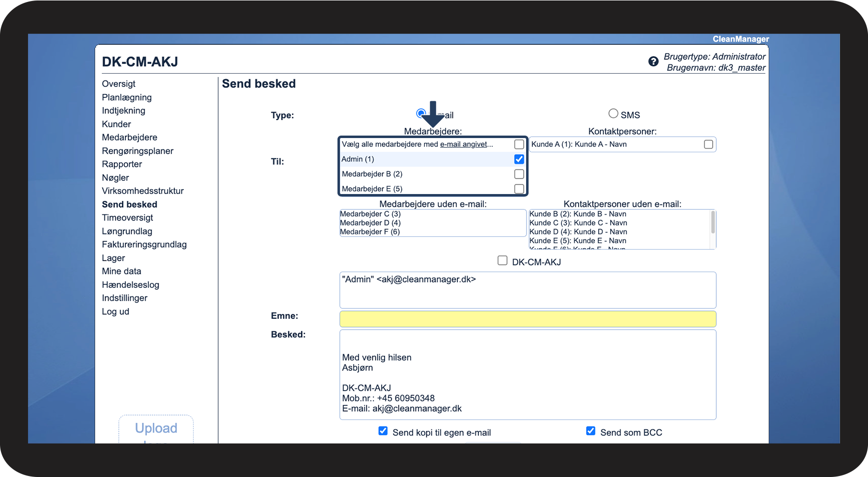This screenshot has height=477, width=868.
Task: Uncheck the Admin (1) checkbox
Action: pos(519,159)
